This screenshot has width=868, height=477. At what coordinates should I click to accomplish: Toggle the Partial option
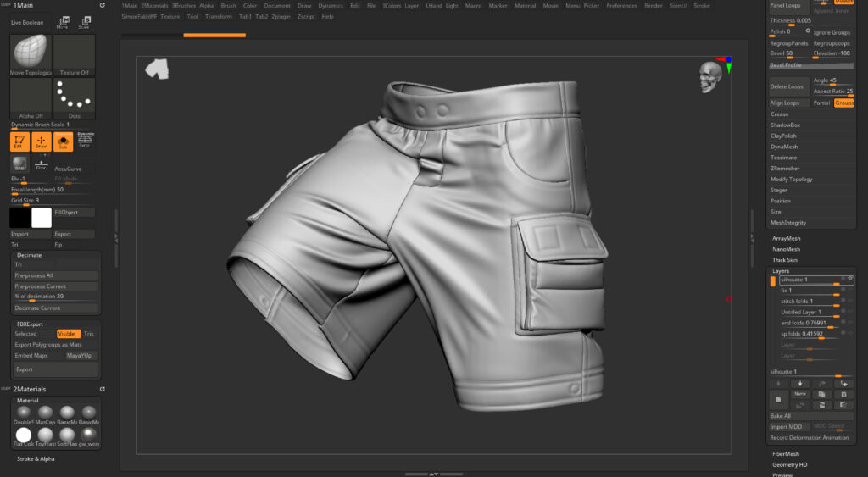pyautogui.click(x=821, y=103)
